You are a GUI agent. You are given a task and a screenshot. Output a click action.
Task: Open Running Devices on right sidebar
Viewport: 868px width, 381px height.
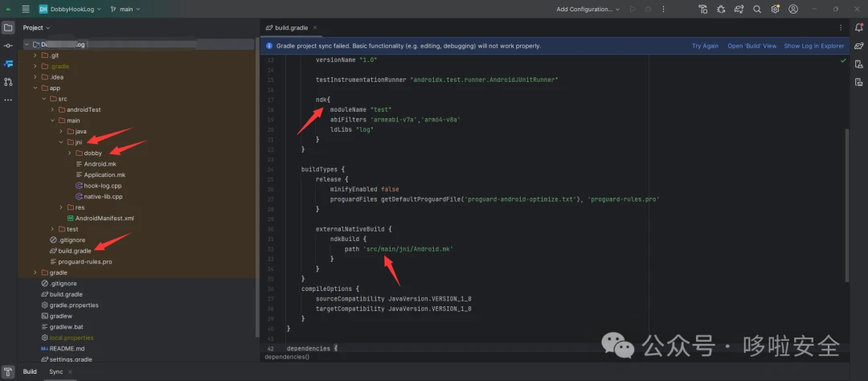point(858,82)
